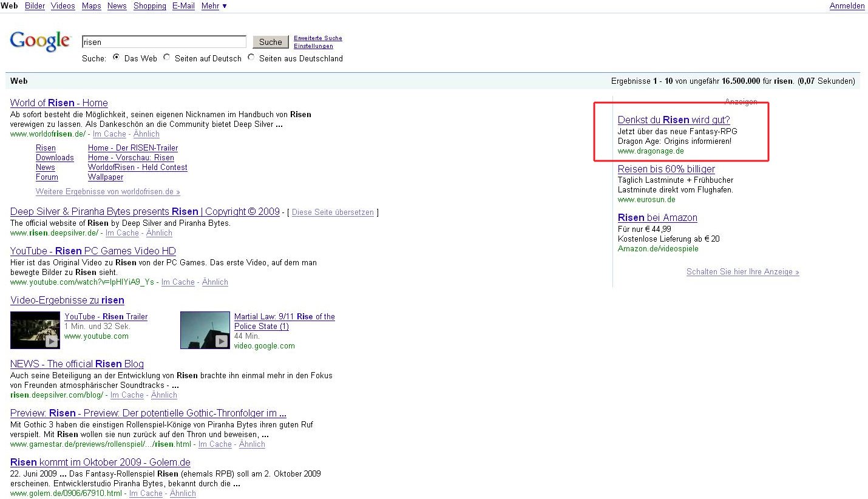Open Ähnlich for risen.deepsilver.com/blog
The image size is (868, 499).
tap(164, 395)
